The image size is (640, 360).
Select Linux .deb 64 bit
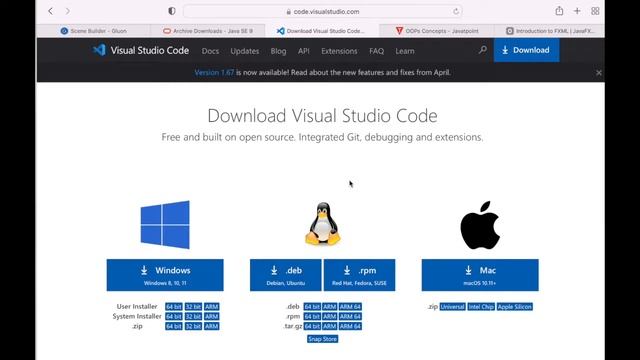(x=312, y=307)
